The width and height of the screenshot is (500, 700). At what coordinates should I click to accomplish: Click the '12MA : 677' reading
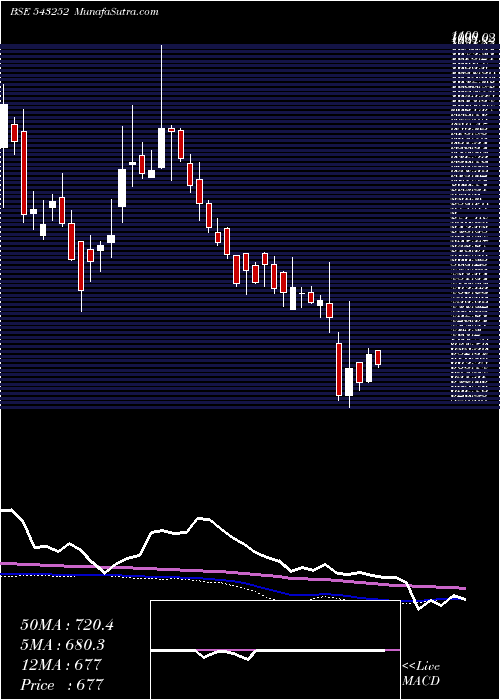[x=61, y=665]
